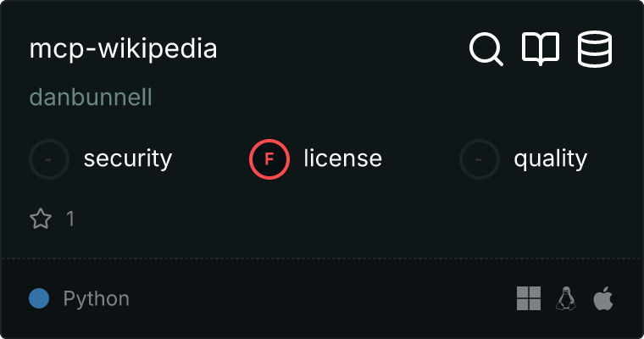The image size is (644, 339).
Task: Click the quality grade dash badge
Action: [480, 158]
